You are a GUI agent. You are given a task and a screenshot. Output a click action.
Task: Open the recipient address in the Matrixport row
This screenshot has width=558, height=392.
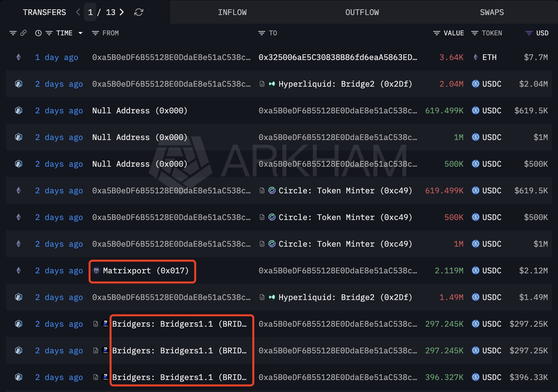tap(338, 271)
